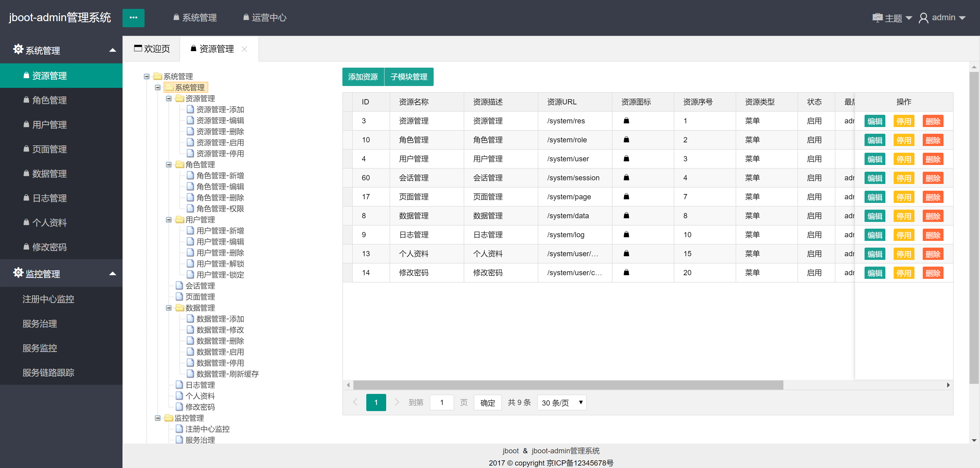Select 角色管理 in the left sidebar
Viewport: 980px width, 468px height.
49,100
